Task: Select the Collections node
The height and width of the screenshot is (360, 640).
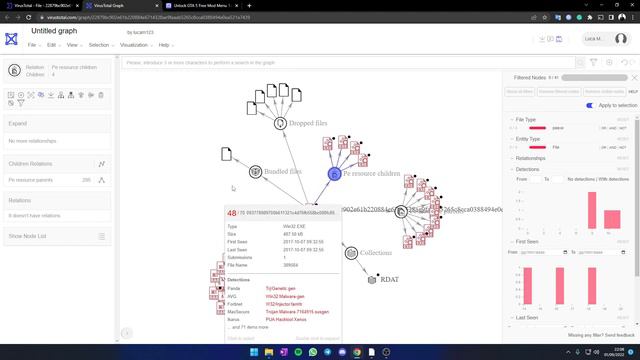Action: coord(351,253)
